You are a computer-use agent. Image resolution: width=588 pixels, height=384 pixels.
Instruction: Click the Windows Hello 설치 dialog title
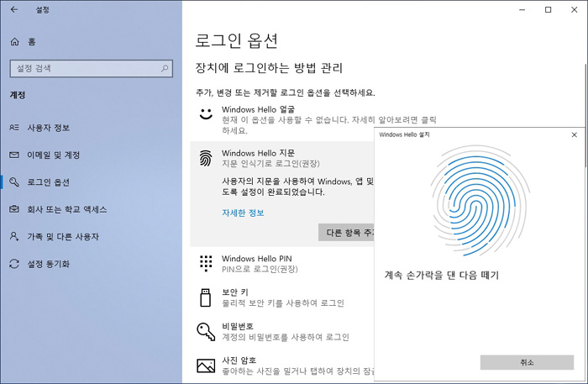[x=404, y=134]
